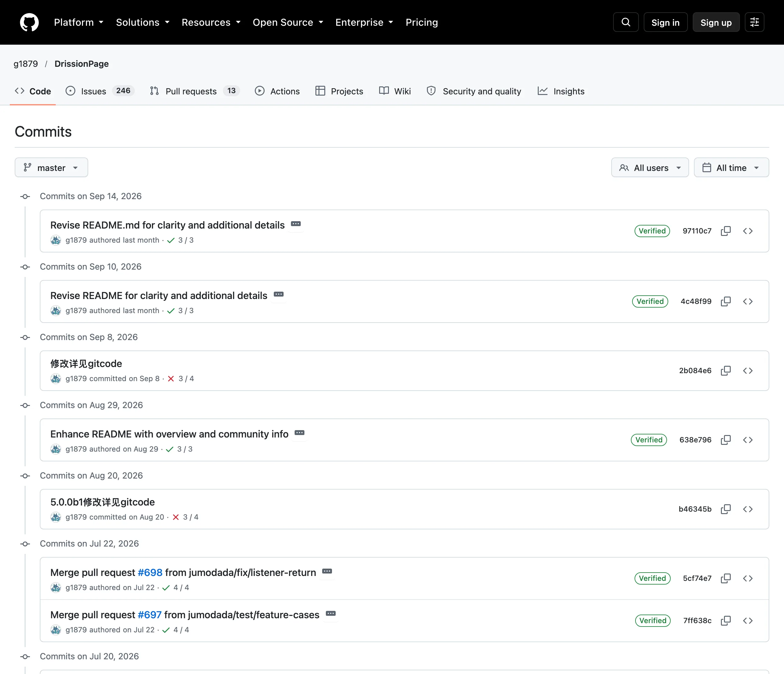The height and width of the screenshot is (674, 784).
Task: Copy full SHA for commit 7ff638c
Action: [726, 621]
